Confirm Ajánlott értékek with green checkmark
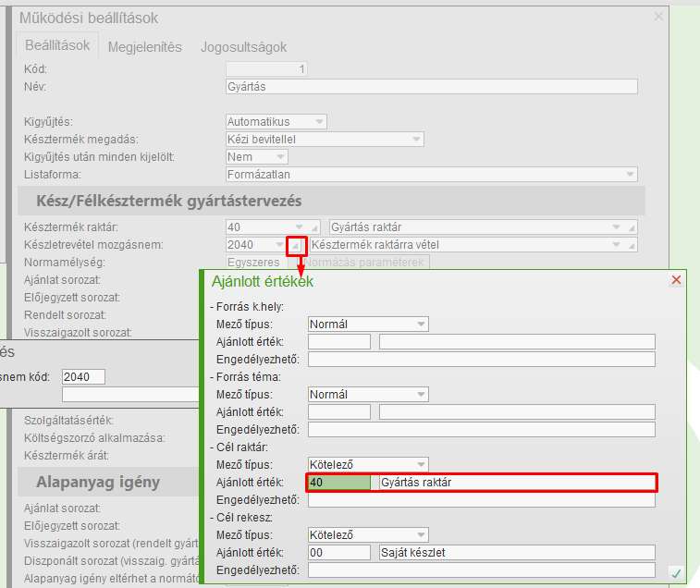This screenshot has height=588, width=700. (676, 573)
